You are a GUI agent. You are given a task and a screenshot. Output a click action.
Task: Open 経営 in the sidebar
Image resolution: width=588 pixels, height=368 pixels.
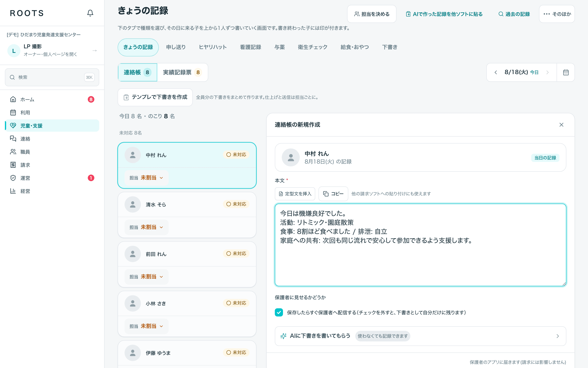click(x=52, y=191)
